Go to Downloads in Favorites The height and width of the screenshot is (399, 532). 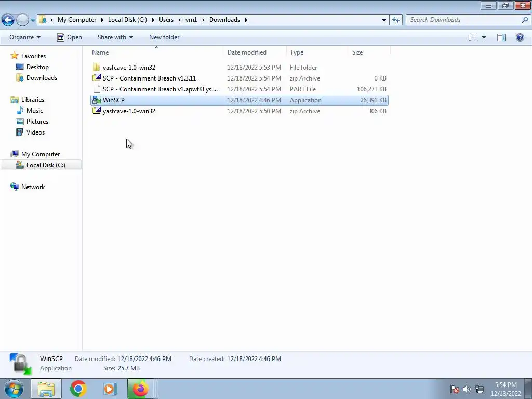(42, 78)
